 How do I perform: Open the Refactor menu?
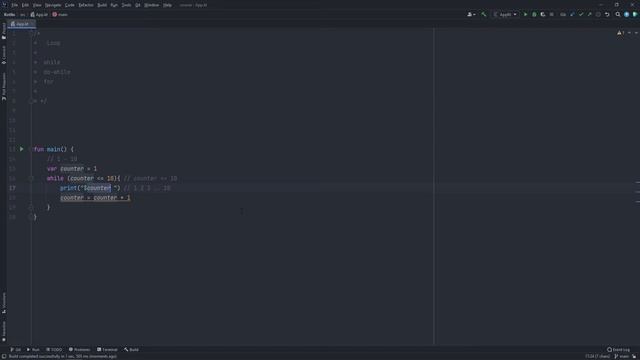click(86, 5)
